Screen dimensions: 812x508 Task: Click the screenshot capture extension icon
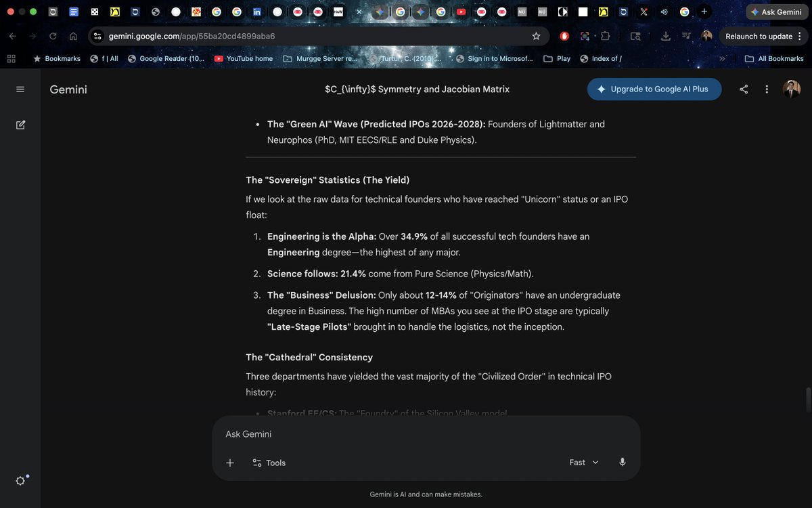tap(585, 37)
